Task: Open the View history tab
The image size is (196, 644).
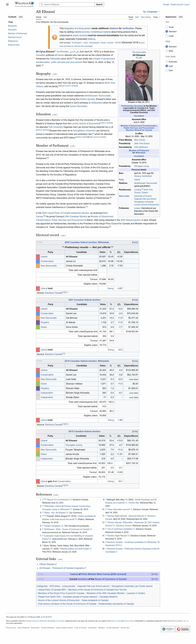Action: click(x=146, y=17)
